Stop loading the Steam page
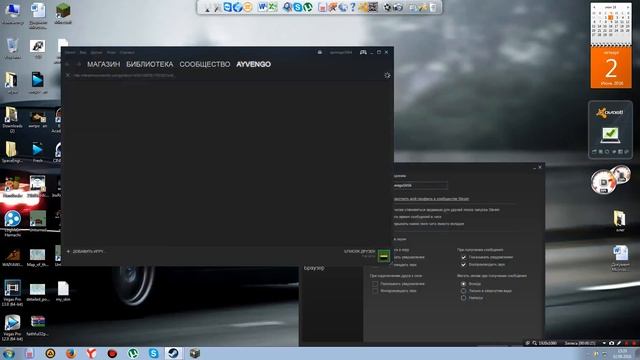 coord(68,76)
